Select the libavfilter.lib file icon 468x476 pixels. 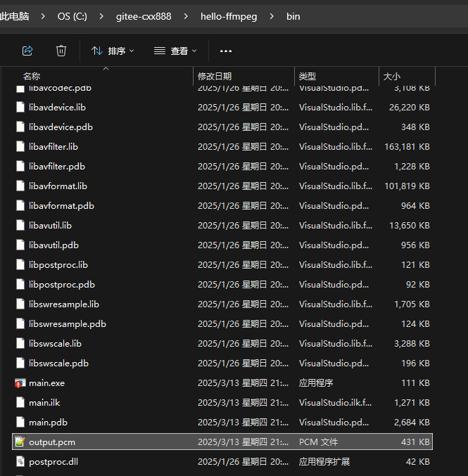[x=20, y=147]
